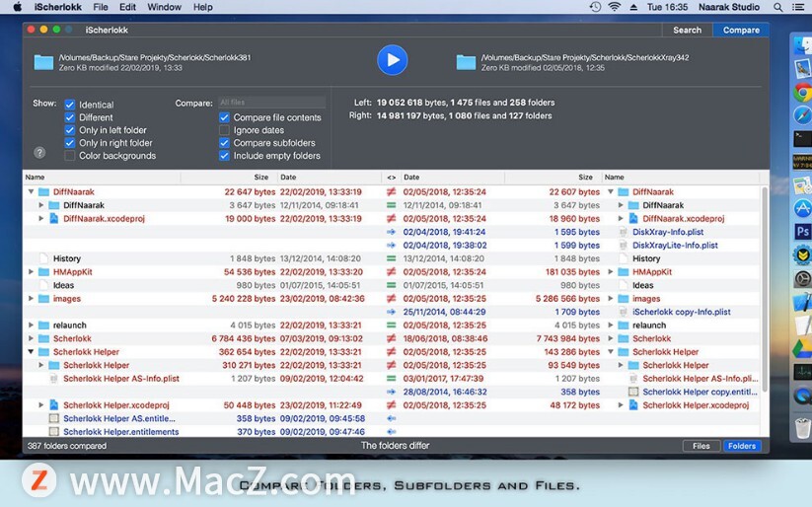Click the results list vertical scrollbar
Image resolution: width=812 pixels, height=507 pixels.
(x=765, y=290)
